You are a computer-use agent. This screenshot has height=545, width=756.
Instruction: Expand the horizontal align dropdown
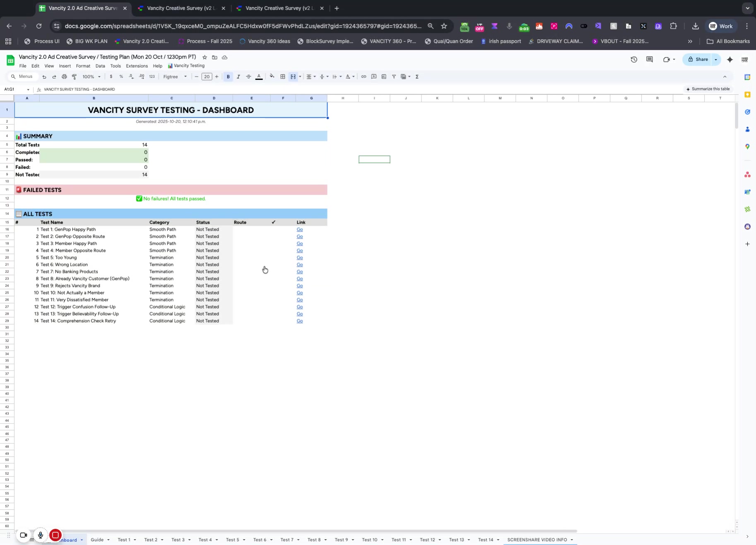click(311, 77)
